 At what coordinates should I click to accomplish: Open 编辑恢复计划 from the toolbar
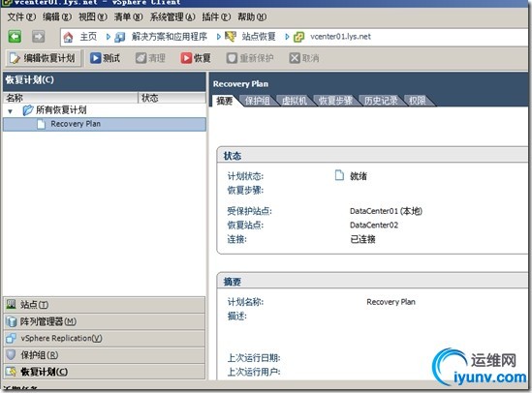coord(43,58)
